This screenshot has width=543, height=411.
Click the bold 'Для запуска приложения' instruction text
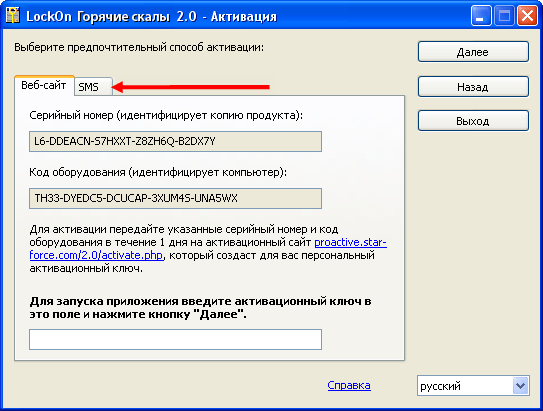[201, 307]
